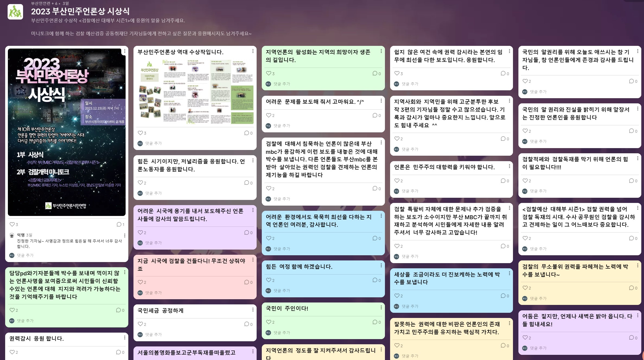The height and width of the screenshot is (360, 644).
Task: Expand options for '언론은 민주주의의 대항력' post
Action: [509, 166]
